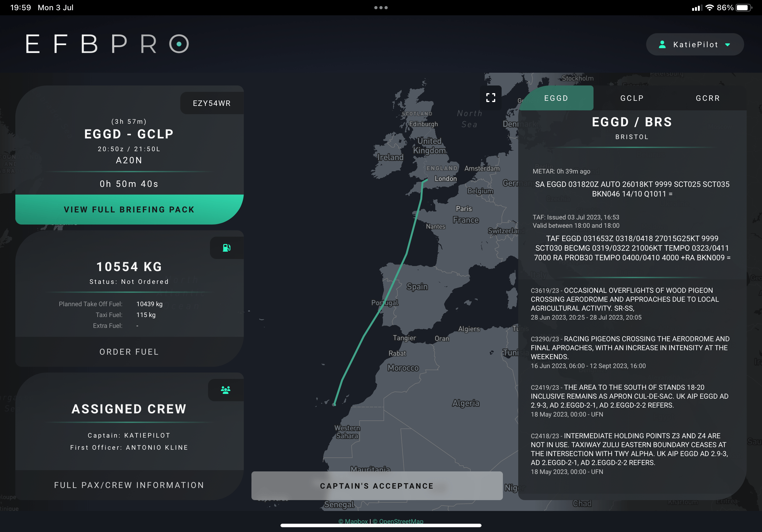
Task: Click the user avatar icon beside KatiePilot
Action: (662, 44)
